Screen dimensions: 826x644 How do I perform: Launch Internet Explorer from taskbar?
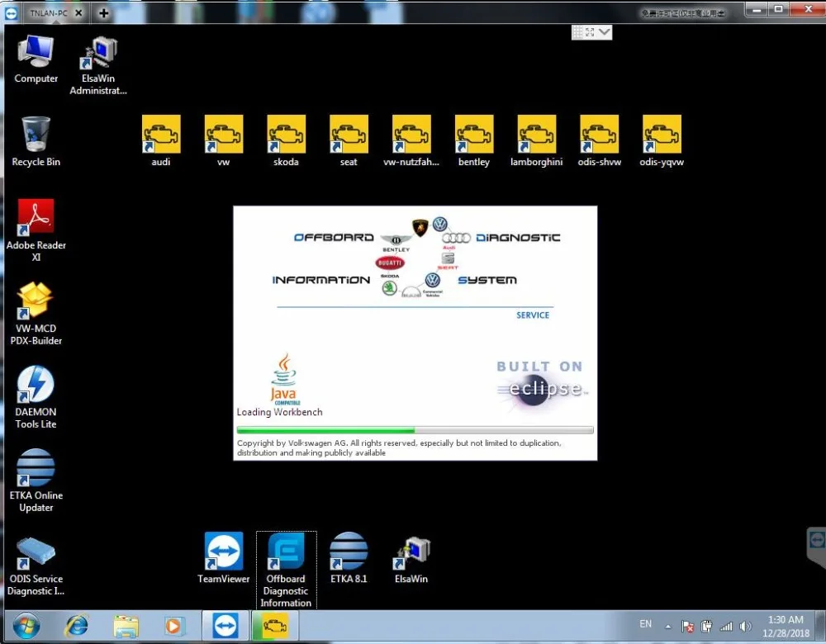point(77,626)
